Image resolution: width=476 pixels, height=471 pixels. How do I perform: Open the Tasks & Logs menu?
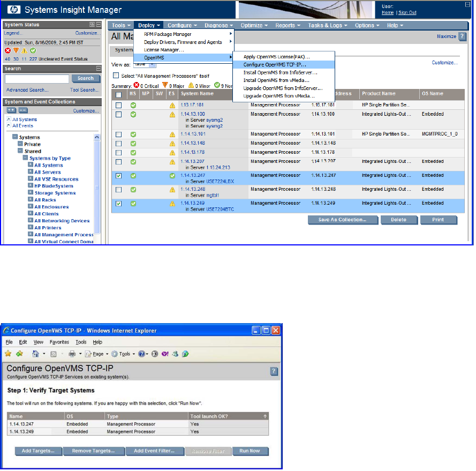(x=327, y=25)
